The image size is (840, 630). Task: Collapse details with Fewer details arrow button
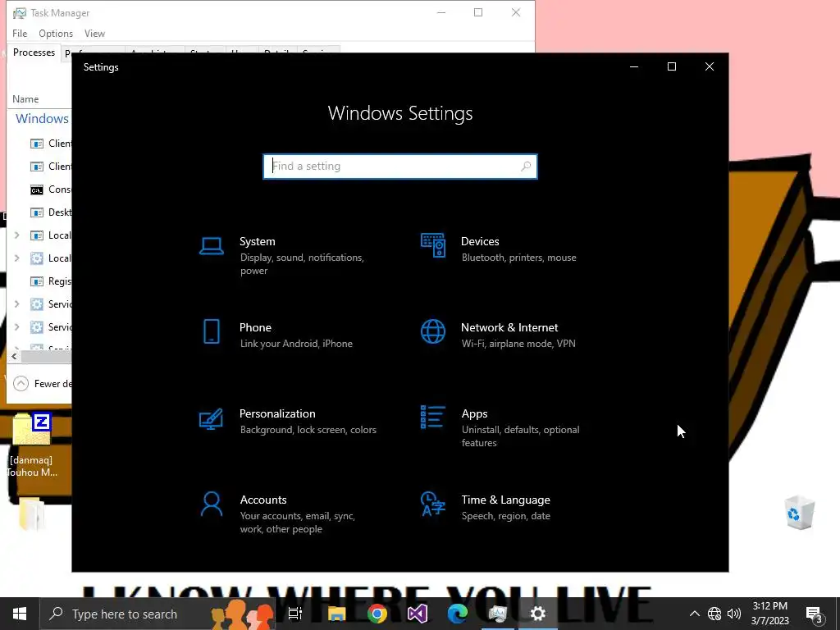point(21,384)
